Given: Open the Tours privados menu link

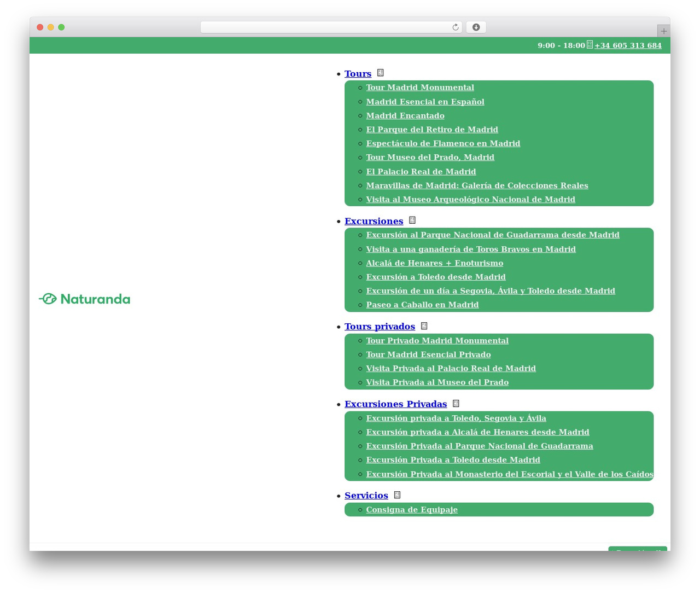Looking at the screenshot, I should pos(380,327).
